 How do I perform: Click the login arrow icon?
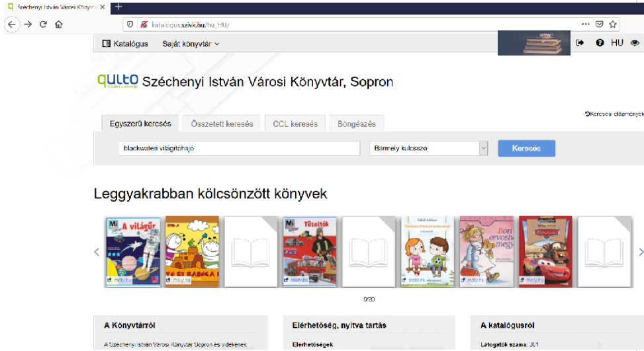[580, 43]
